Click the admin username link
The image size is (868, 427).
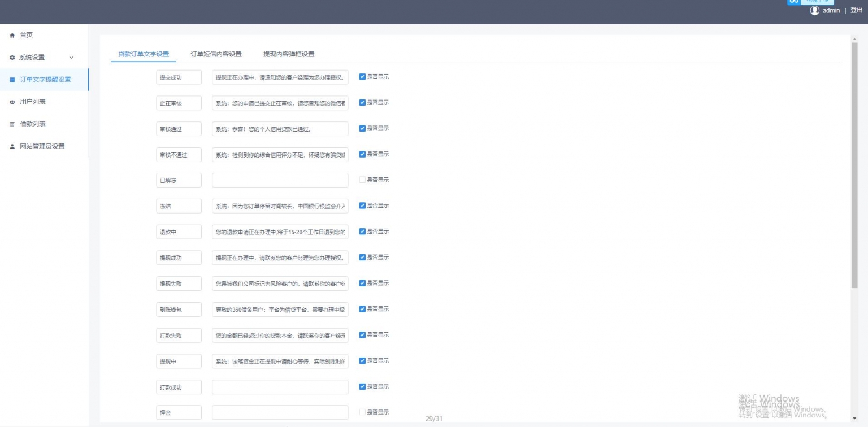tap(831, 11)
